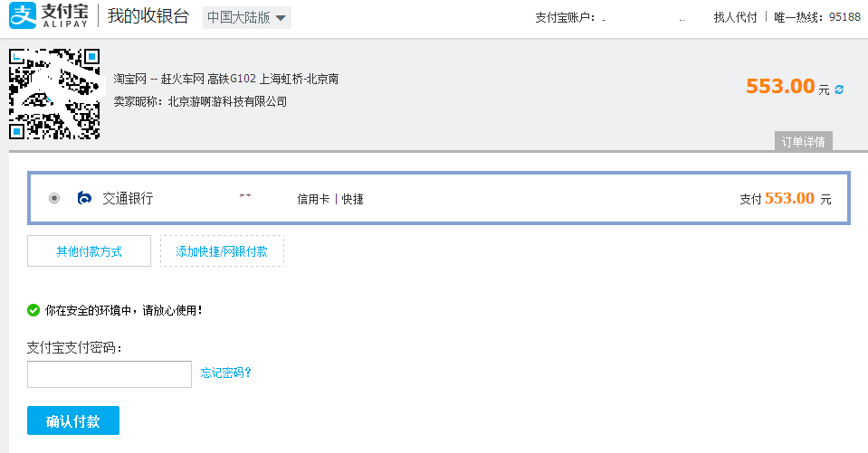Click the 其他付款方式 button
This screenshot has width=868, height=453.
pos(89,251)
